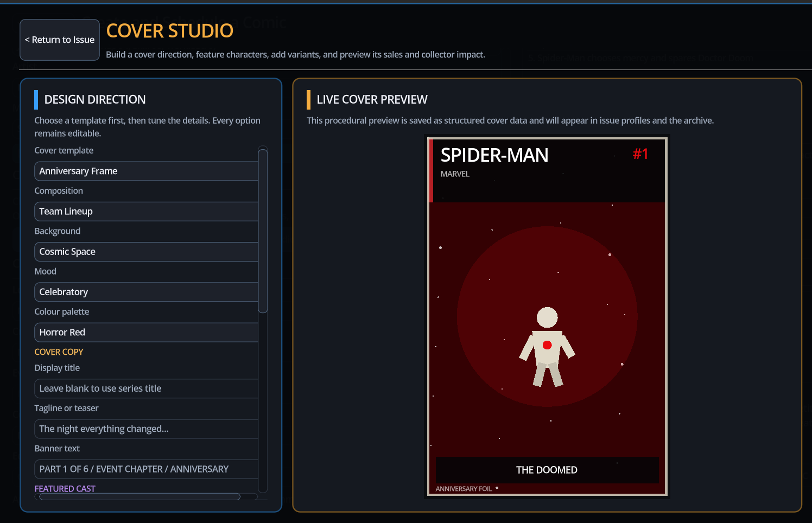Click the Design Direction horizontal scrollbar
812x523 pixels.
click(140, 496)
